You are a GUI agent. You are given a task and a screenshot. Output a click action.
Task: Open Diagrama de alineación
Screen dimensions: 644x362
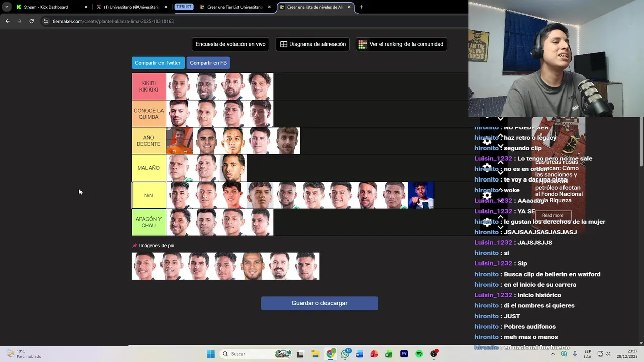312,44
